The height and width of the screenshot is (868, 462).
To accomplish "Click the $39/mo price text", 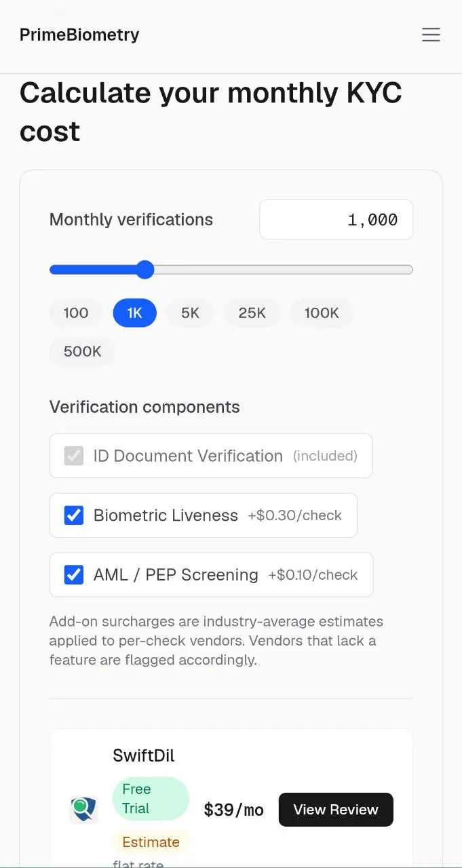I will click(x=233, y=810).
